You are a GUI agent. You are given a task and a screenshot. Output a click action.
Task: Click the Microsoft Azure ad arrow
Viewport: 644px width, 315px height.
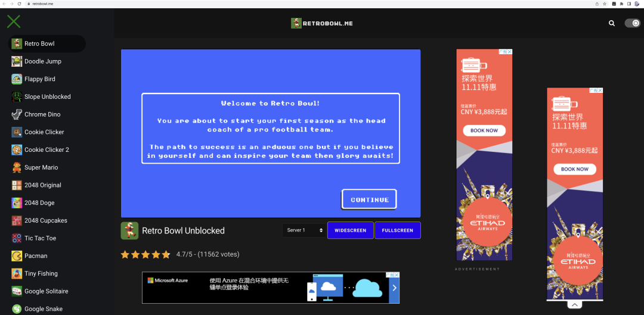point(394,288)
